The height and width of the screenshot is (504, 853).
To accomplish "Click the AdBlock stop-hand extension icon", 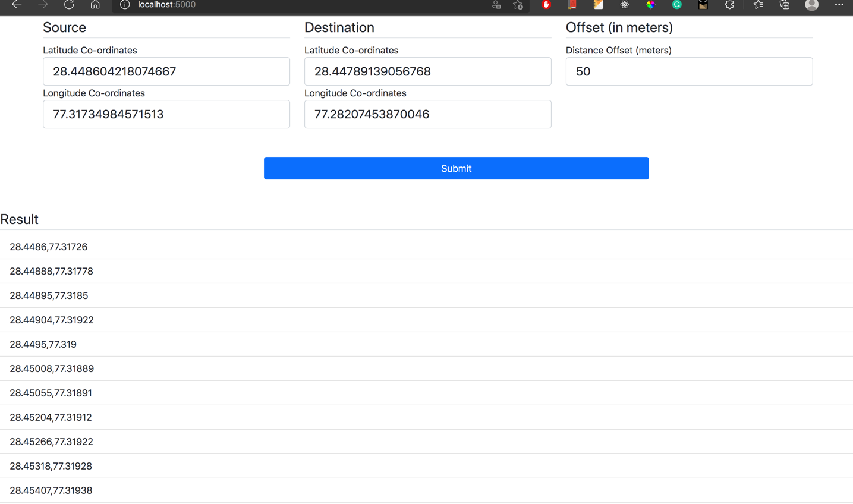I will pos(546,5).
